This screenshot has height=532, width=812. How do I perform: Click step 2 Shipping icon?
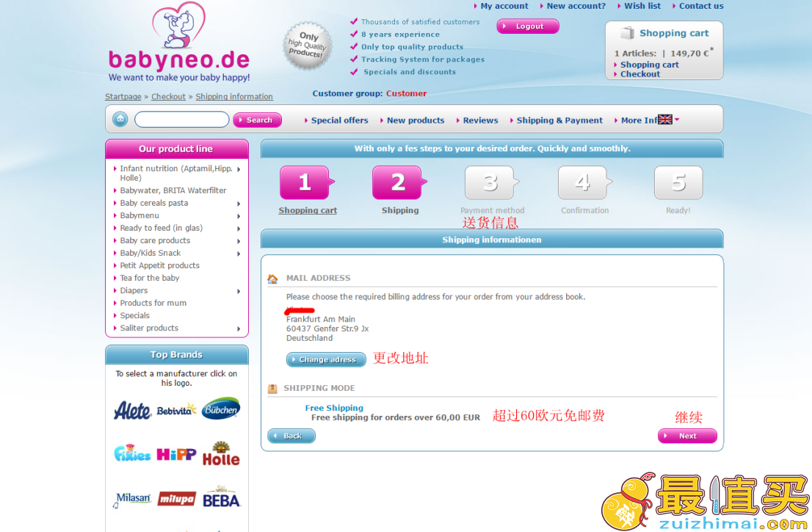399,182
